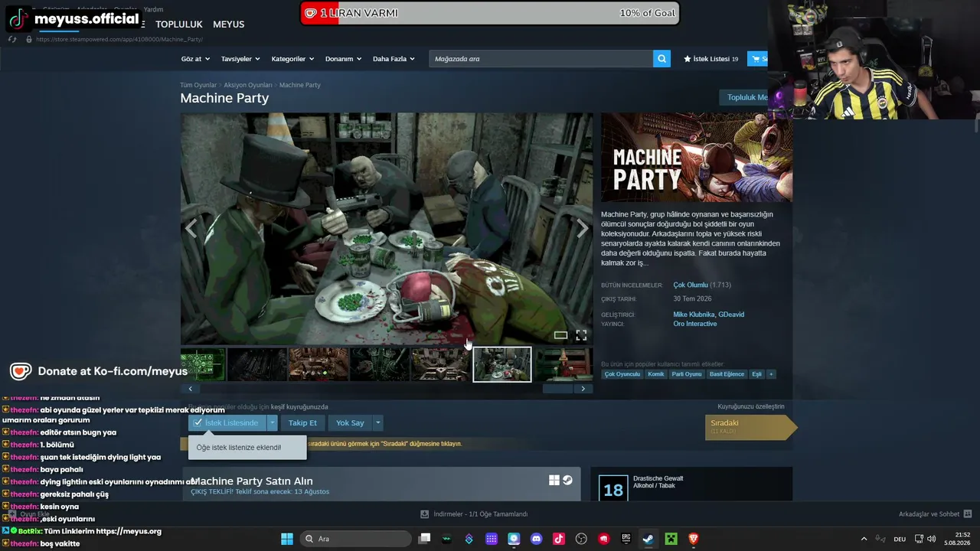Open the İstek Listesi wishlist link
980x551 pixels.
[x=711, y=59]
